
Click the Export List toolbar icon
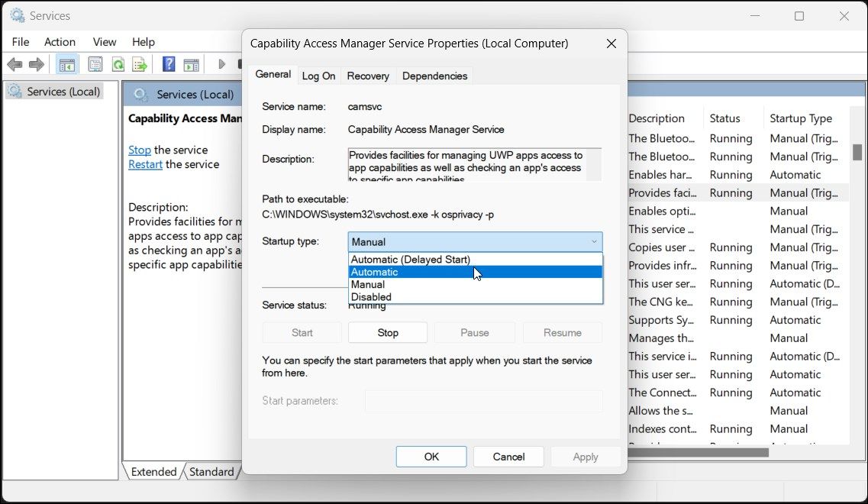coord(140,65)
